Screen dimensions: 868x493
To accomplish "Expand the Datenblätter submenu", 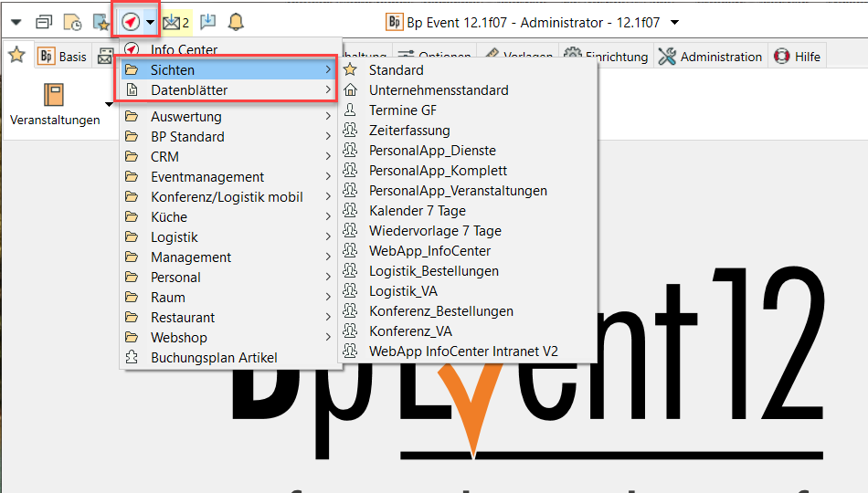I will coord(228,89).
